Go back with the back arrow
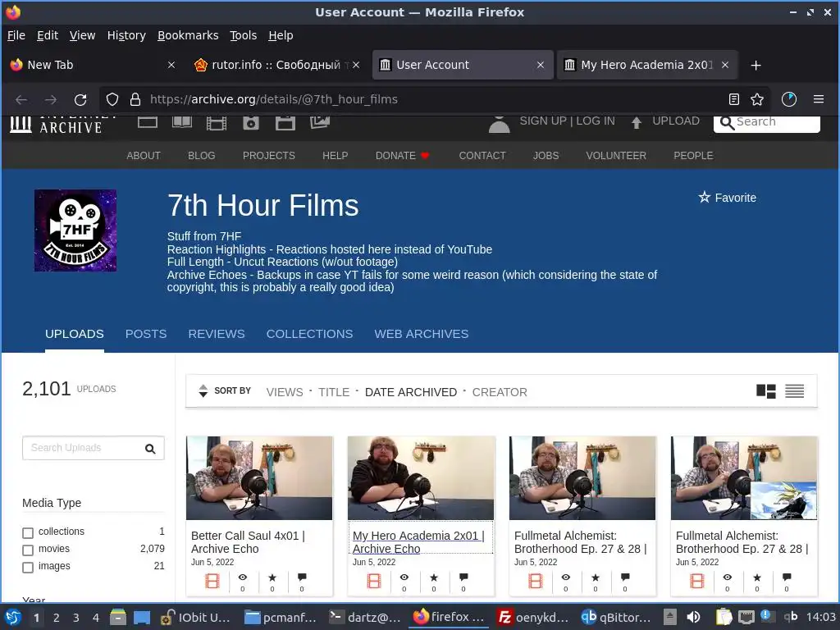Image resolution: width=840 pixels, height=630 pixels. pyautogui.click(x=21, y=99)
